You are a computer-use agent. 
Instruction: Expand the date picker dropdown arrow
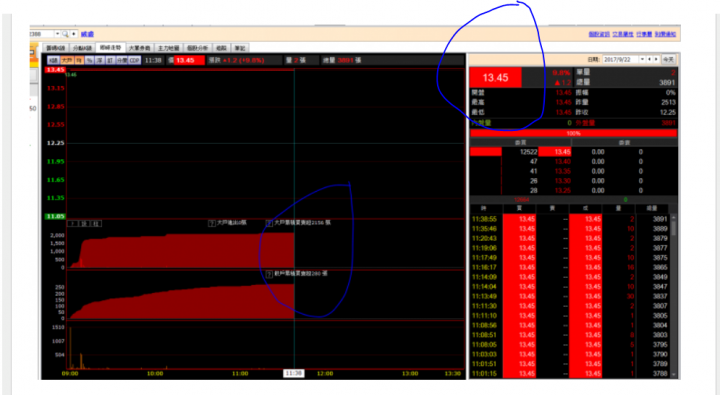click(642, 59)
